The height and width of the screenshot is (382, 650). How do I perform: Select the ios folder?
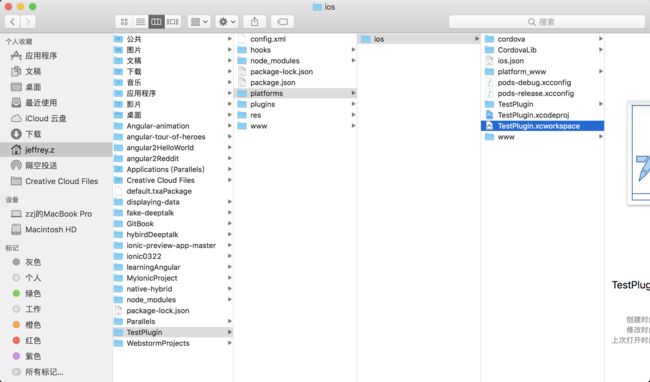point(419,39)
